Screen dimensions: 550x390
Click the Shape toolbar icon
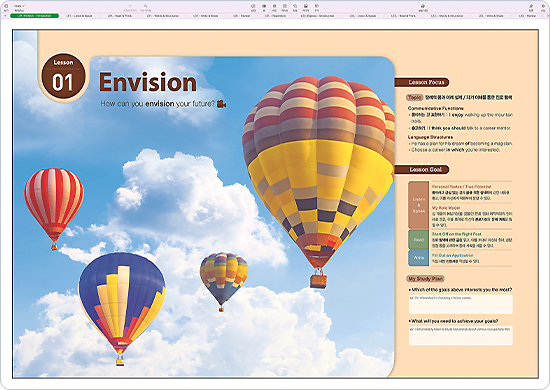coord(295,6)
